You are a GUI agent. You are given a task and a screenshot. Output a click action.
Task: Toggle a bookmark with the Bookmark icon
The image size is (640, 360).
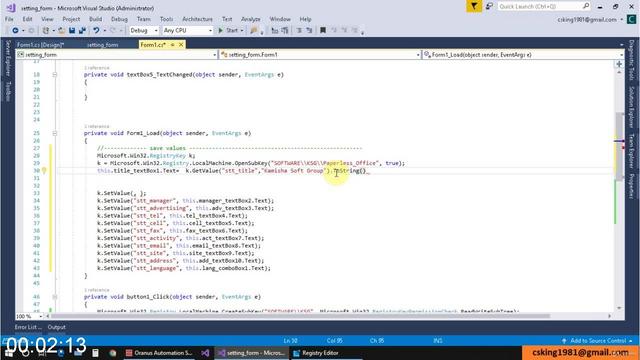coord(323,31)
